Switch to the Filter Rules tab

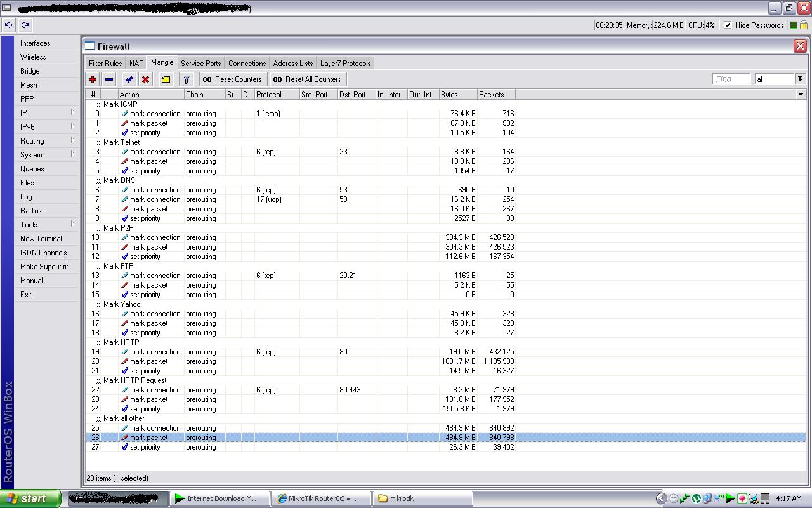[105, 63]
